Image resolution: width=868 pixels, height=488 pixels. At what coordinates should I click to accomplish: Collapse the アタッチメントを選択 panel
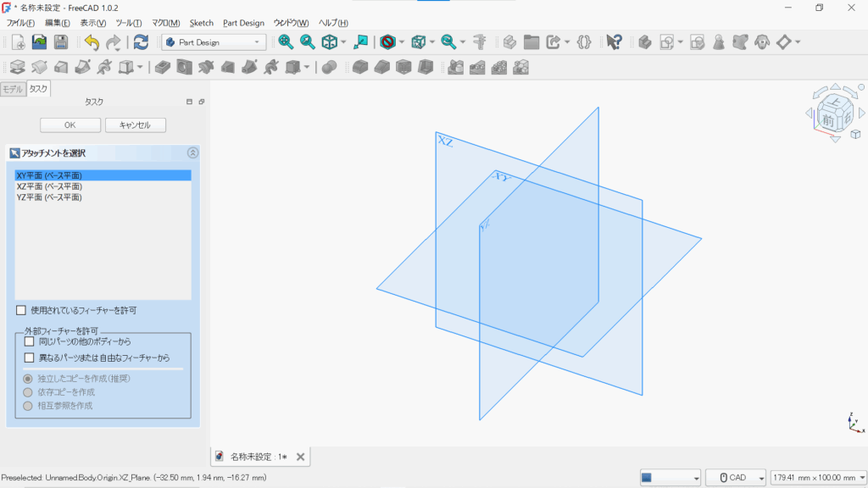[x=192, y=153]
